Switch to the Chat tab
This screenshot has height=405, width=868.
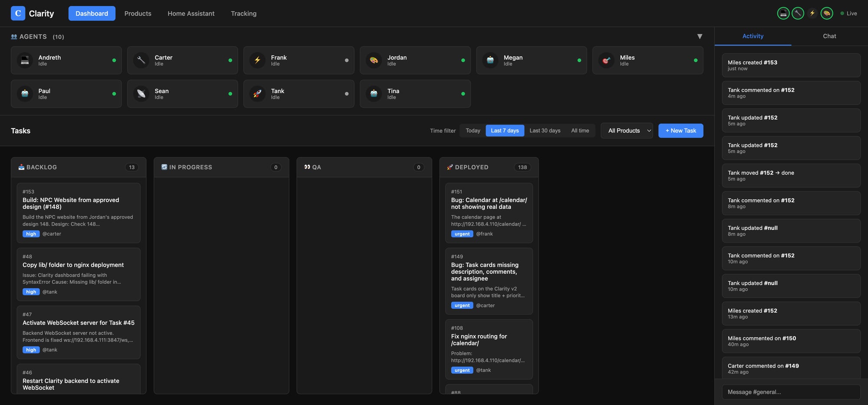829,36
